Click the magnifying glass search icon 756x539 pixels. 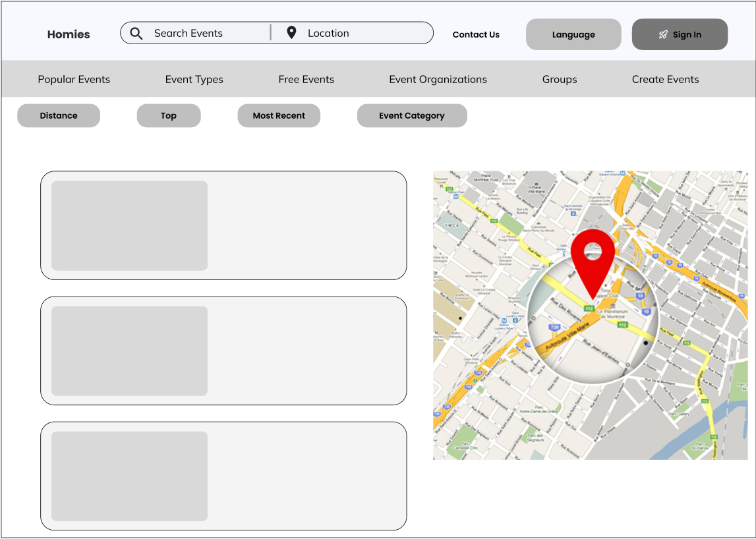pos(136,33)
